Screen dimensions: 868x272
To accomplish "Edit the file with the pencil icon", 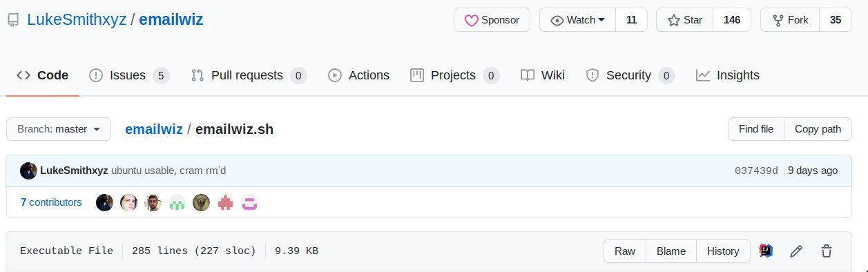I will click(x=796, y=251).
